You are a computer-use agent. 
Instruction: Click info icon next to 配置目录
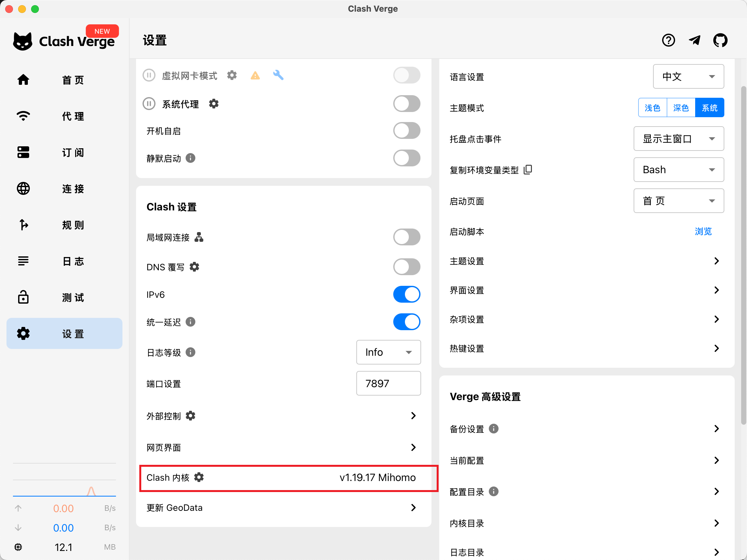point(493,491)
